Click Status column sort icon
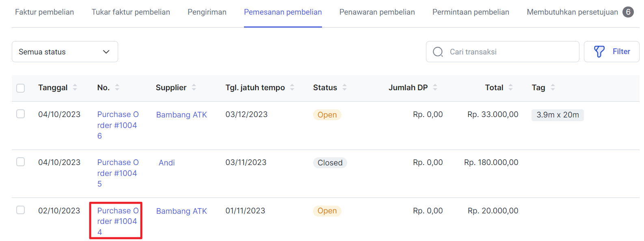The width and height of the screenshot is (644, 241). click(x=345, y=87)
